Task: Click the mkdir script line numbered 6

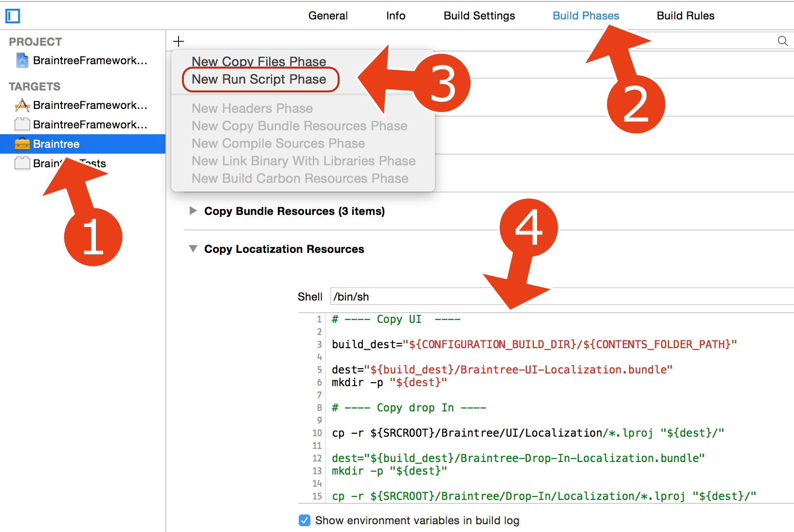Action: [389, 382]
